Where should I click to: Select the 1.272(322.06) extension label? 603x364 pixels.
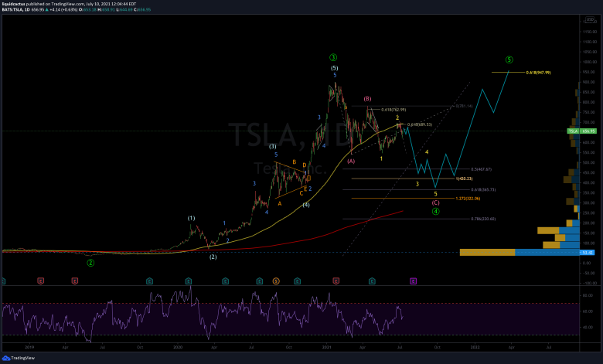[x=468, y=199]
